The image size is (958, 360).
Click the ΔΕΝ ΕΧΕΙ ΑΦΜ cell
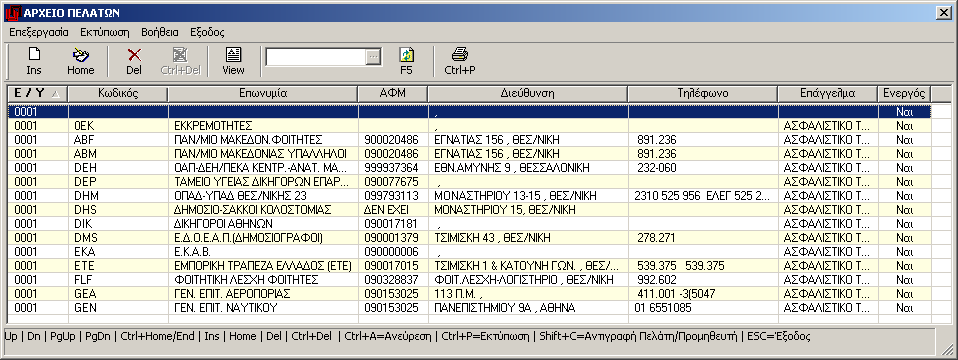pyautogui.click(x=393, y=210)
